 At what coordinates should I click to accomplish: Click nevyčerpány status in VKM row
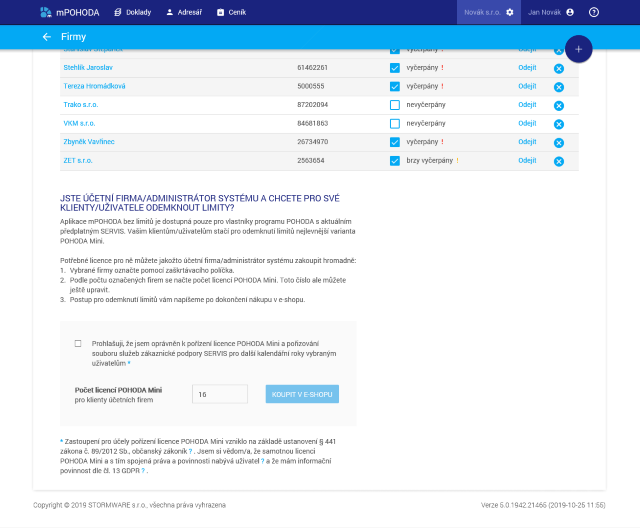coord(426,123)
